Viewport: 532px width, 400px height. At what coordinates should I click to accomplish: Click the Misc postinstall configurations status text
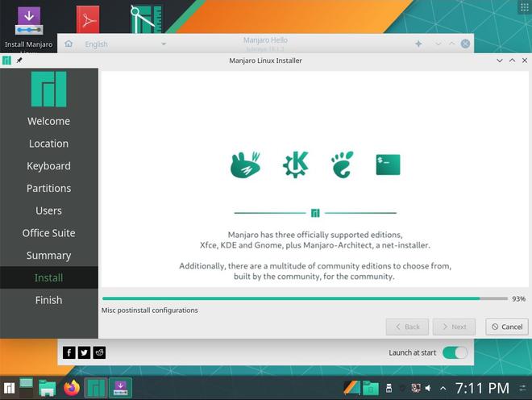coord(150,310)
